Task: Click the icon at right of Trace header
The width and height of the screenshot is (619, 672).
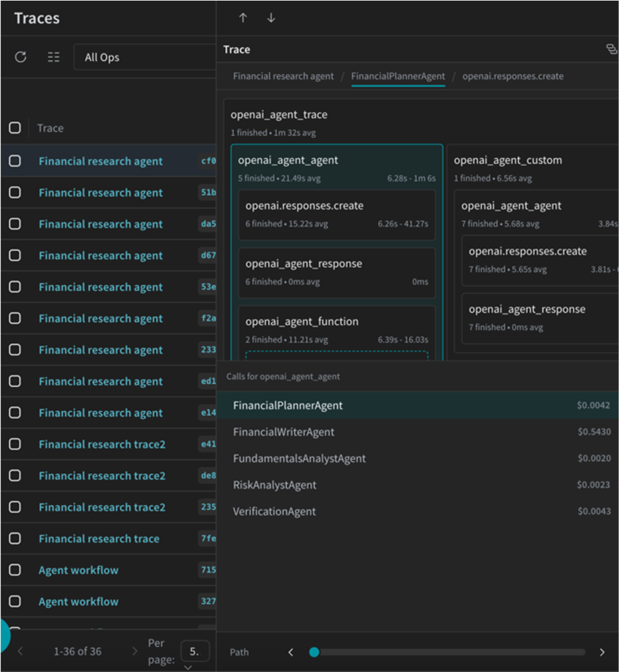Action: click(x=612, y=49)
